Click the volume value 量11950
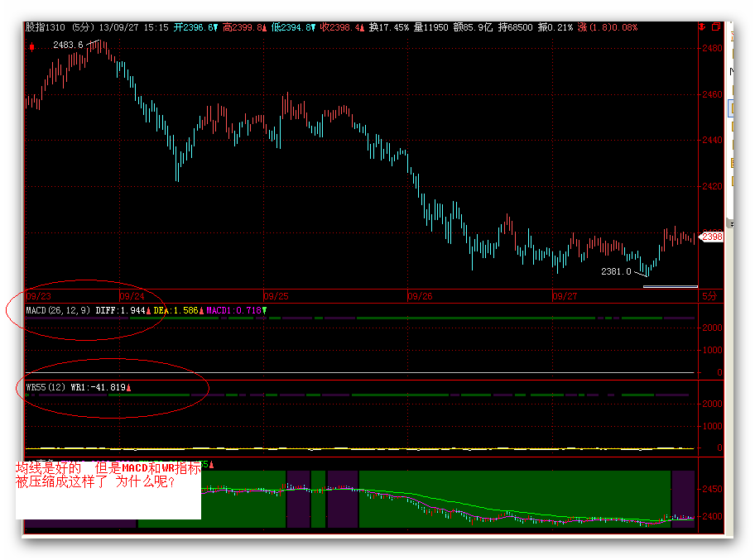755x560 pixels. point(431,27)
